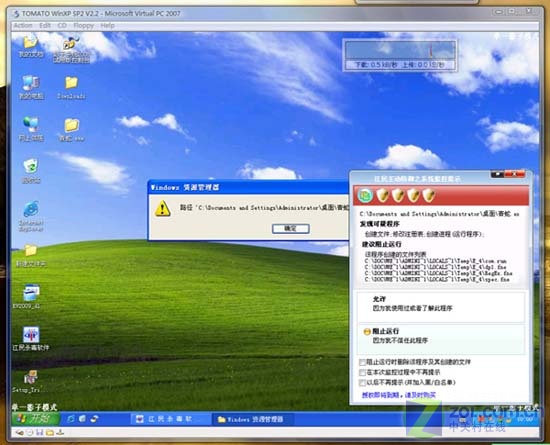
Task: Tick delete program and created files checkbox
Action: point(362,362)
